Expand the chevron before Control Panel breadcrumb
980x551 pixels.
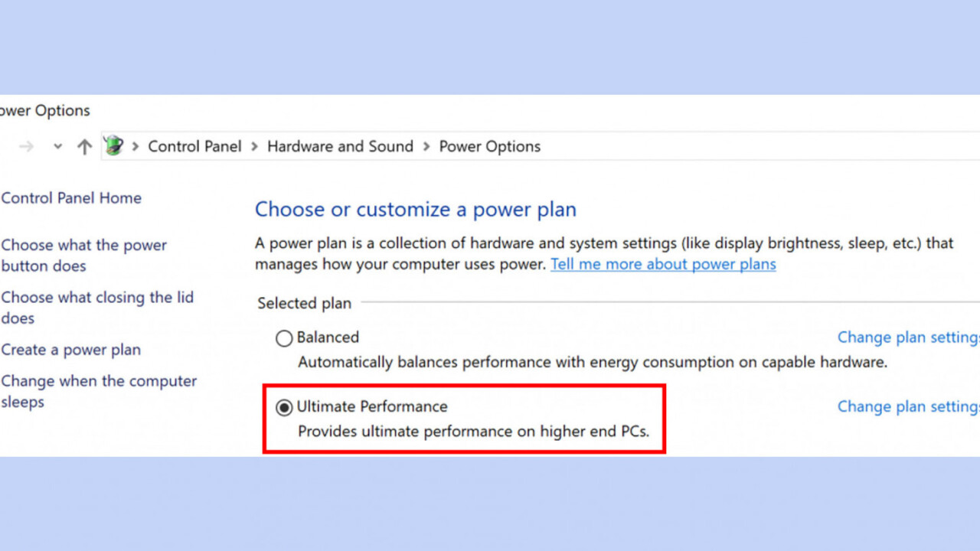[x=135, y=147]
